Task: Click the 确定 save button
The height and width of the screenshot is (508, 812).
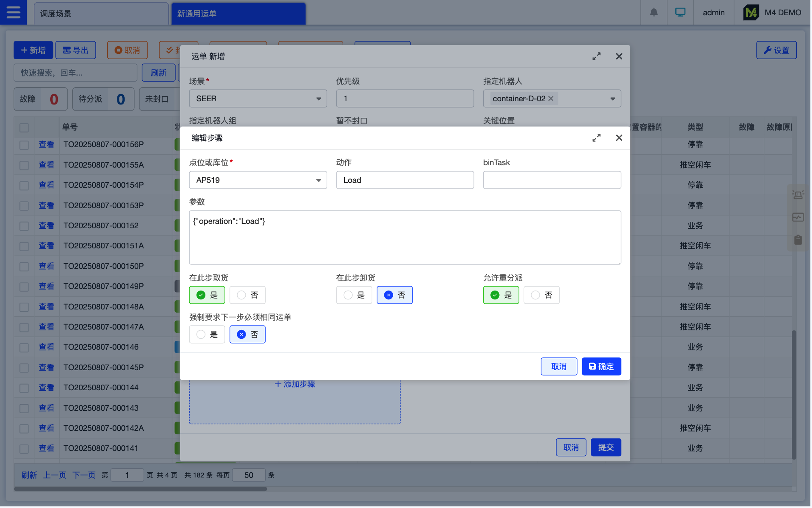Action: [x=601, y=367]
